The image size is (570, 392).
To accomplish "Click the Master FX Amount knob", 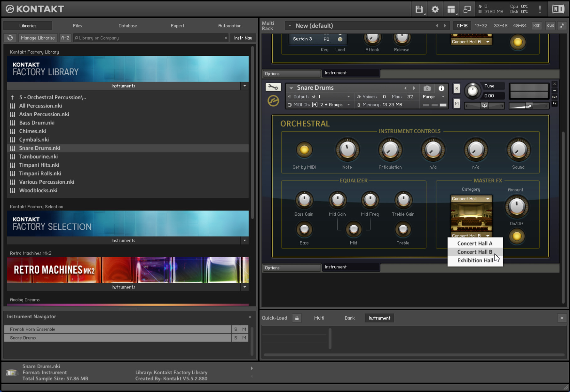I will [x=516, y=206].
